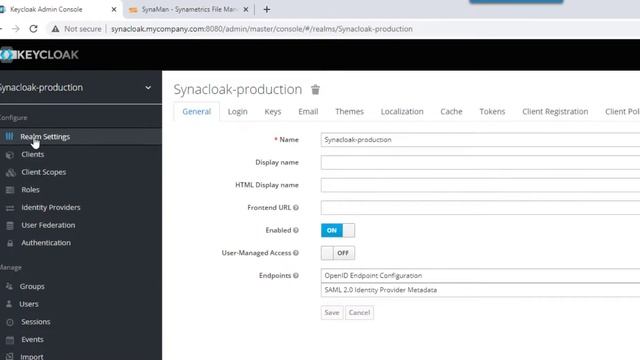The width and height of the screenshot is (640, 360).
Task: Show Frontend URL help tooltip icon
Action: point(296,208)
